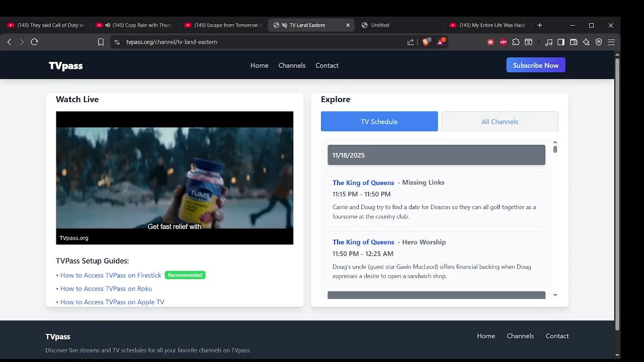Image resolution: width=644 pixels, height=362 pixels.
Task: Open The King of Queens Missing Links link
Action: [363, 183]
